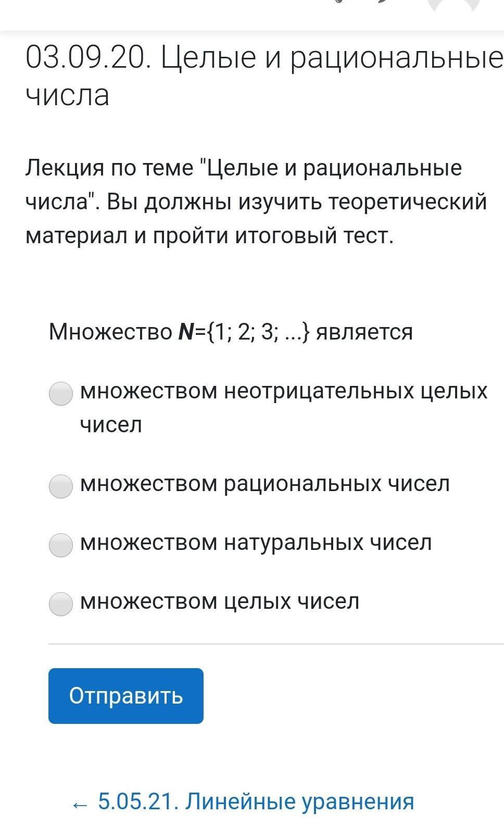
Task: Click the left arrow before Линейные уравнения
Action: point(80,804)
